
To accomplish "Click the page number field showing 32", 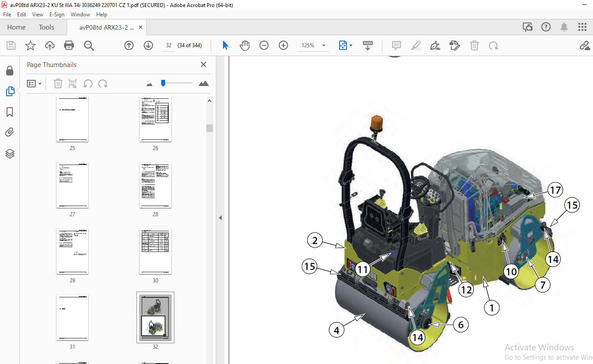I will (169, 45).
